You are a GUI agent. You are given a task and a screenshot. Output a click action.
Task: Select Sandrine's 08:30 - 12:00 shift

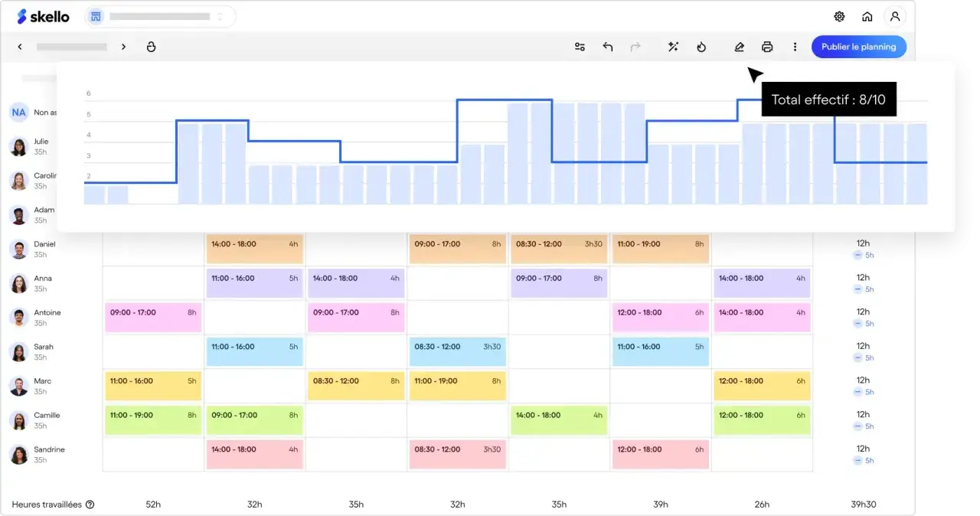pos(458,454)
